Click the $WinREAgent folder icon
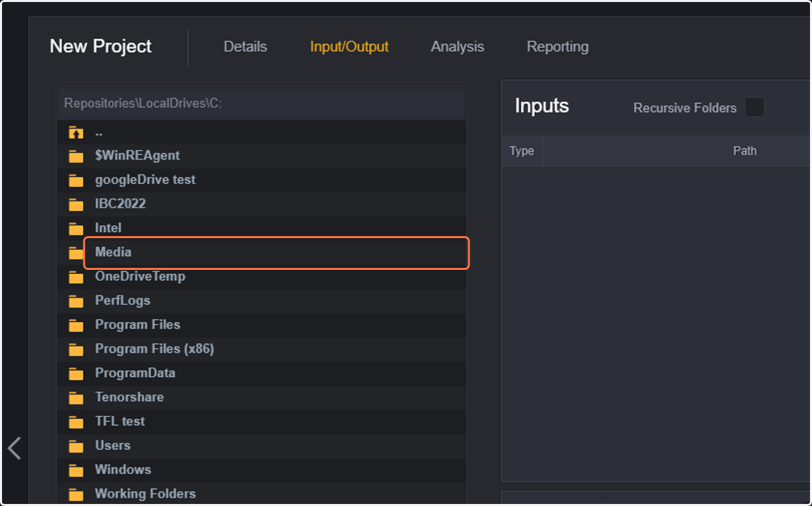812x506 pixels. pyautogui.click(x=76, y=156)
